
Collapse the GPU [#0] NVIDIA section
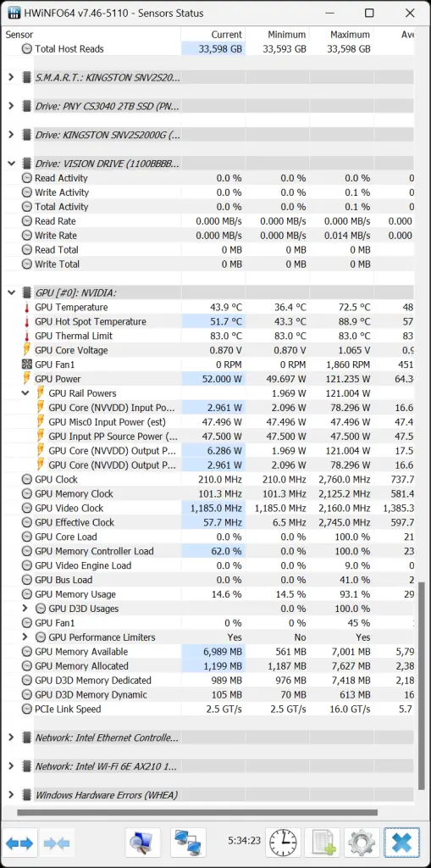tap(11, 292)
